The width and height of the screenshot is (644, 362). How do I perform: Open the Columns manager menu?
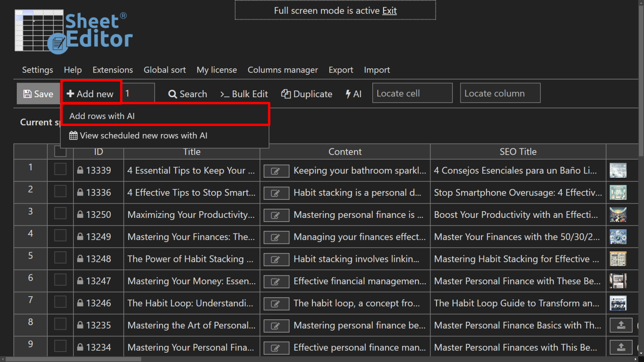283,70
